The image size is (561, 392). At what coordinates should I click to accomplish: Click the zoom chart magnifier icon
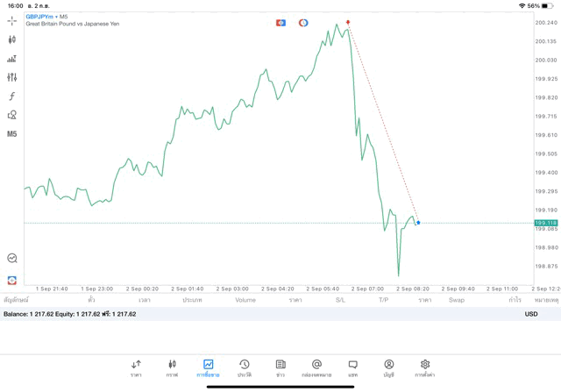(x=11, y=259)
